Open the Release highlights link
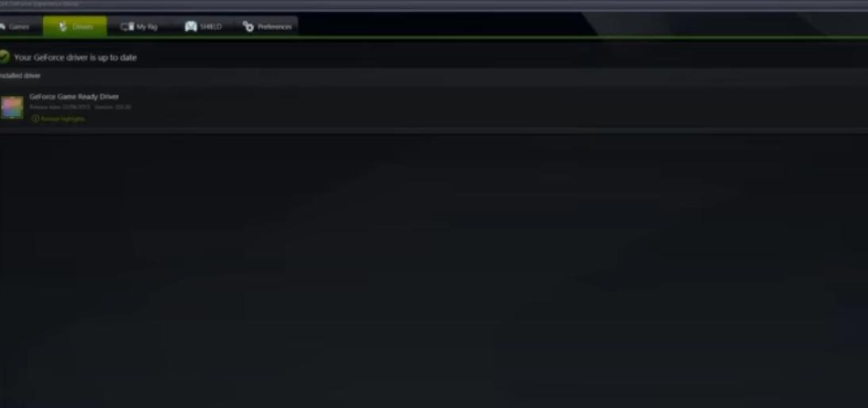The width and height of the screenshot is (868, 408). 63,119
